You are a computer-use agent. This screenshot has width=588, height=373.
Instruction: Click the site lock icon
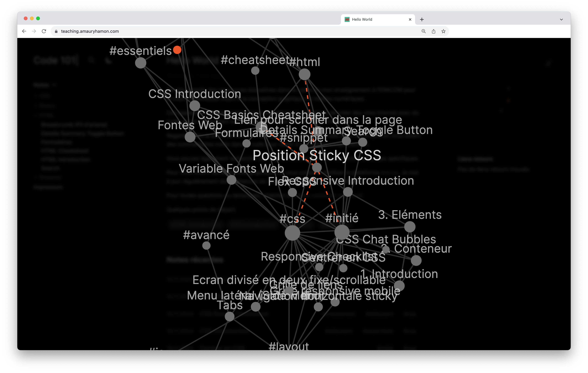[56, 31]
